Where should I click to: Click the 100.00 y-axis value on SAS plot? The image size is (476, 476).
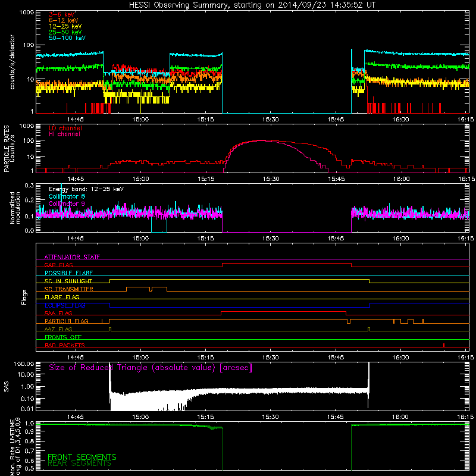point(23,364)
